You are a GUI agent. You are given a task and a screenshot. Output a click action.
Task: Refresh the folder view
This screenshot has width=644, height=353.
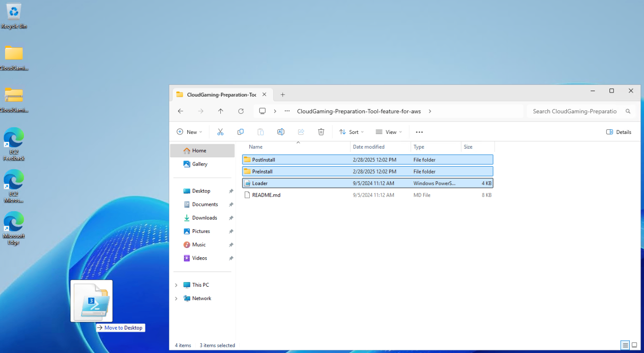click(241, 111)
